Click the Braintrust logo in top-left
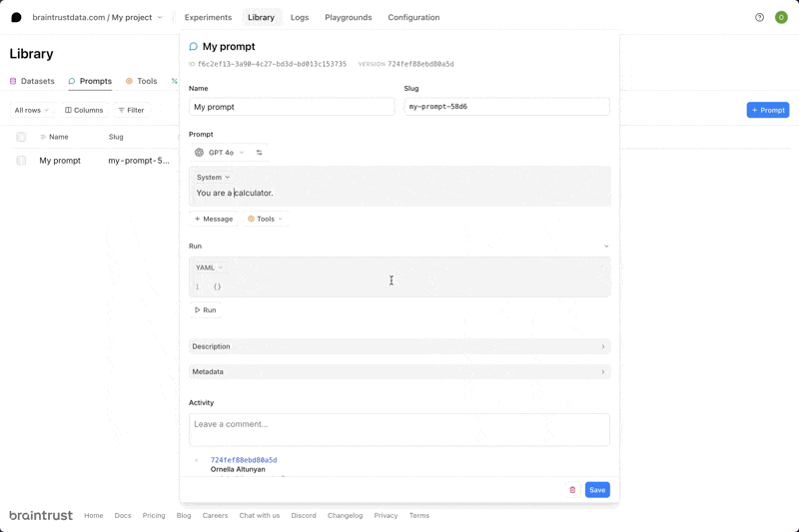 (16, 17)
